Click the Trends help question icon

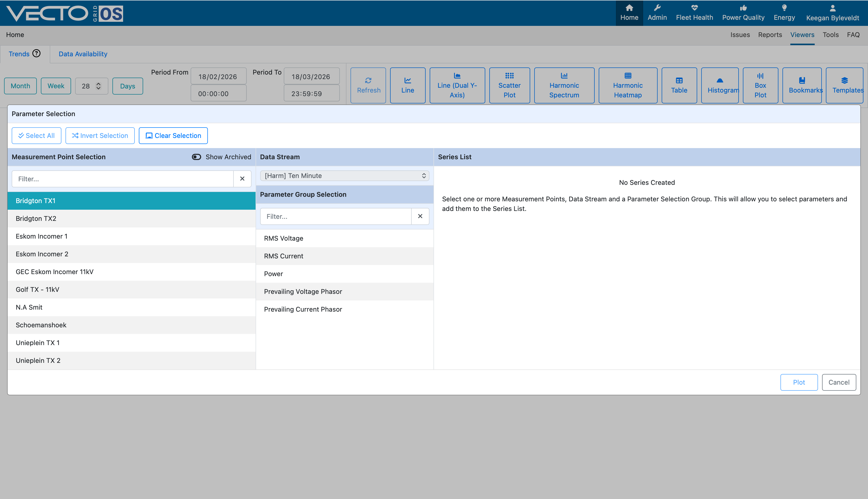(x=36, y=54)
